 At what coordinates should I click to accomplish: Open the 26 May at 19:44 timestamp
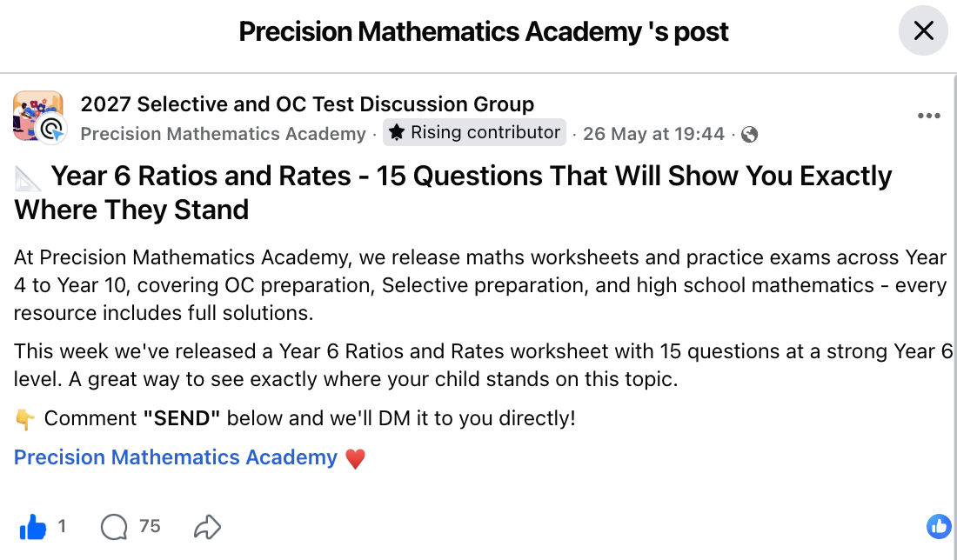[x=653, y=134]
